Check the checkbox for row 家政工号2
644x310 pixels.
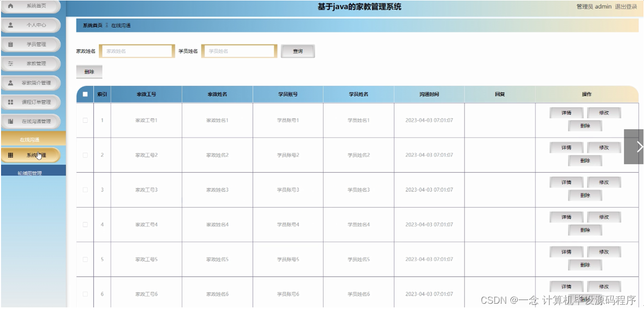click(x=85, y=155)
